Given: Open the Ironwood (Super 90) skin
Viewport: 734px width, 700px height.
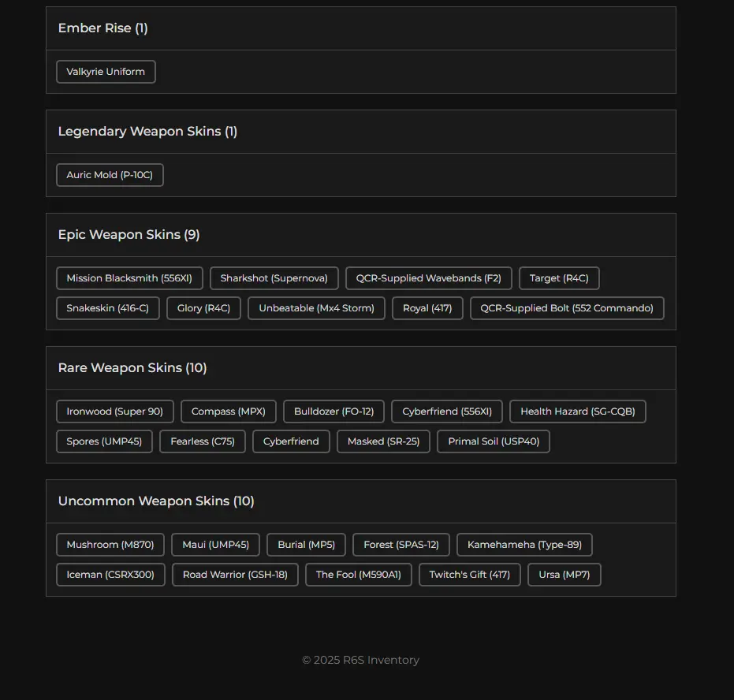Looking at the screenshot, I should tap(114, 411).
